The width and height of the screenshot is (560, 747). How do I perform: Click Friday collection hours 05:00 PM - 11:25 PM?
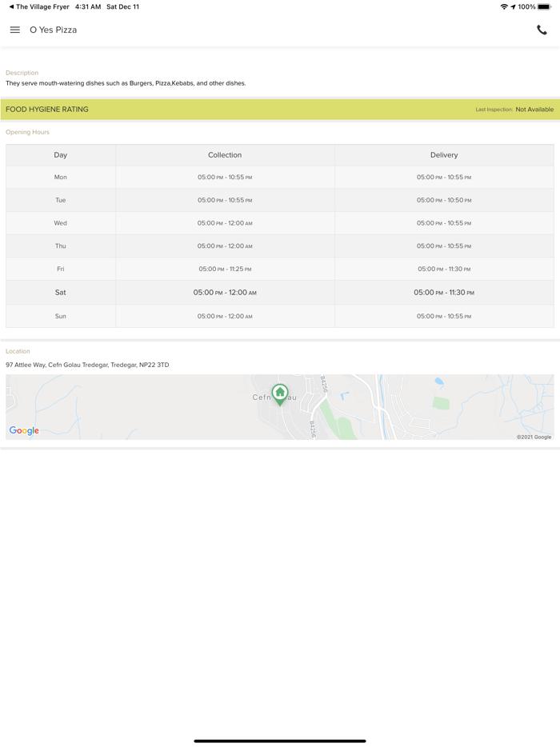coord(225,269)
